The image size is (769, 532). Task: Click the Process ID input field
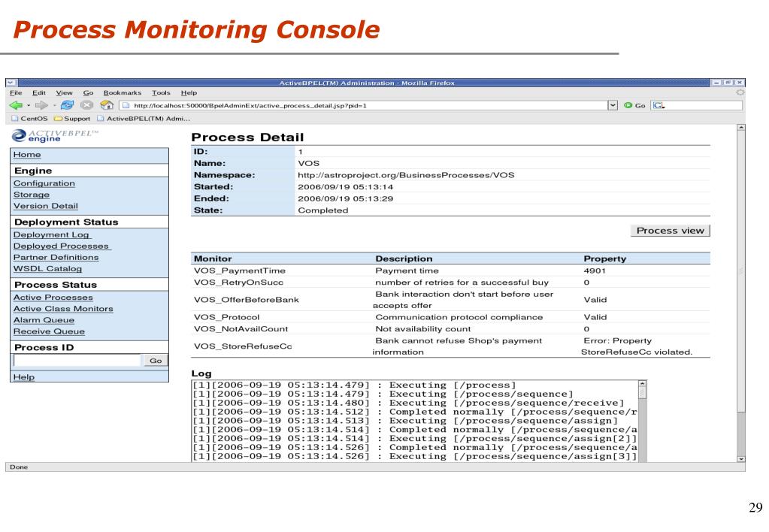coord(77,361)
